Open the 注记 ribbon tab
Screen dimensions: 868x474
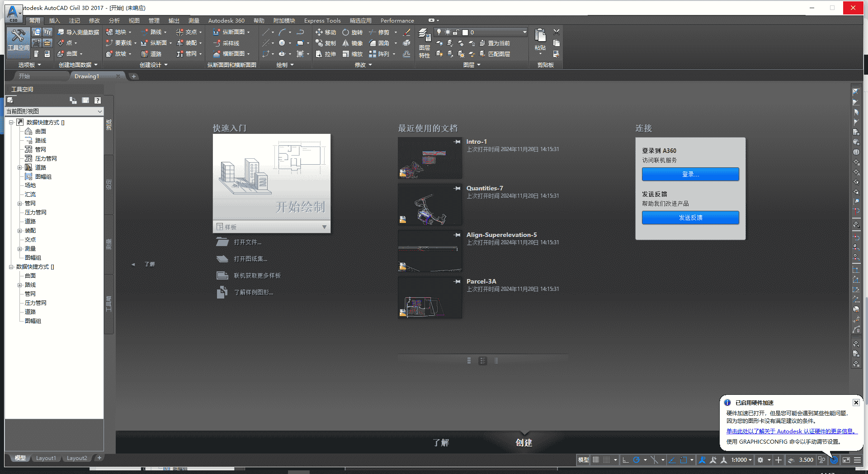[74, 21]
